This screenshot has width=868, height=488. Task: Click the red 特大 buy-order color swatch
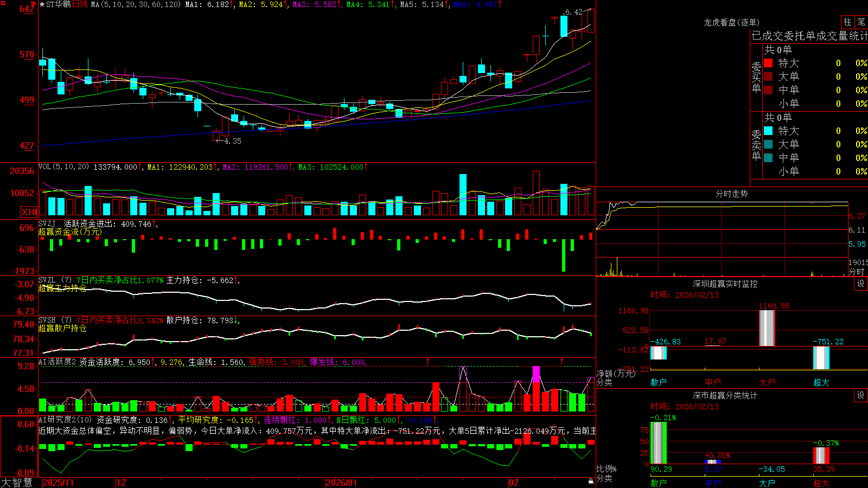tap(768, 63)
